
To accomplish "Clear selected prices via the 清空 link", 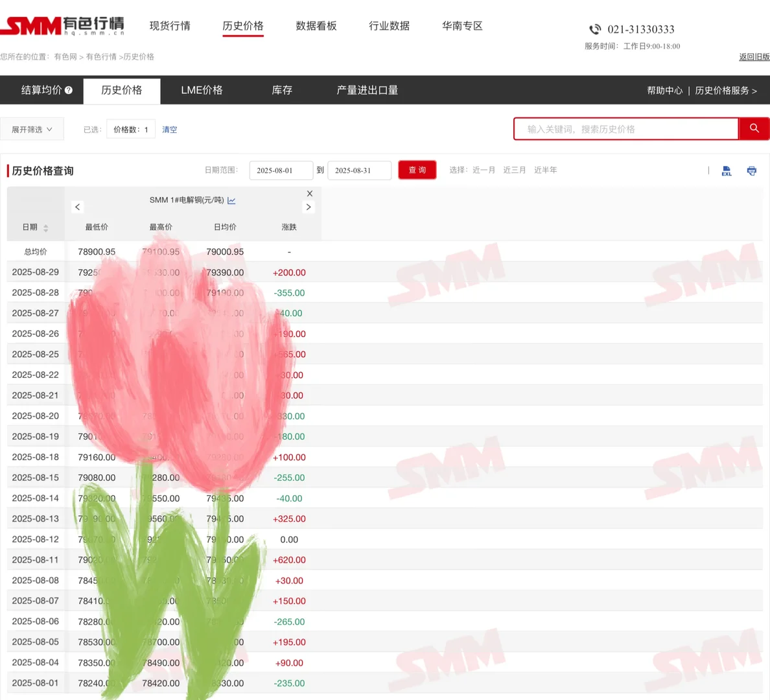I will 169,129.
